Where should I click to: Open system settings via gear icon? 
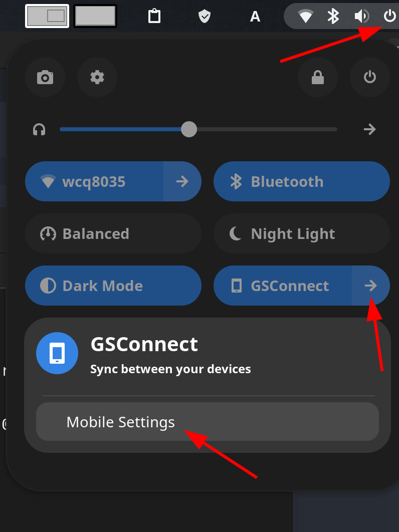coord(97,77)
